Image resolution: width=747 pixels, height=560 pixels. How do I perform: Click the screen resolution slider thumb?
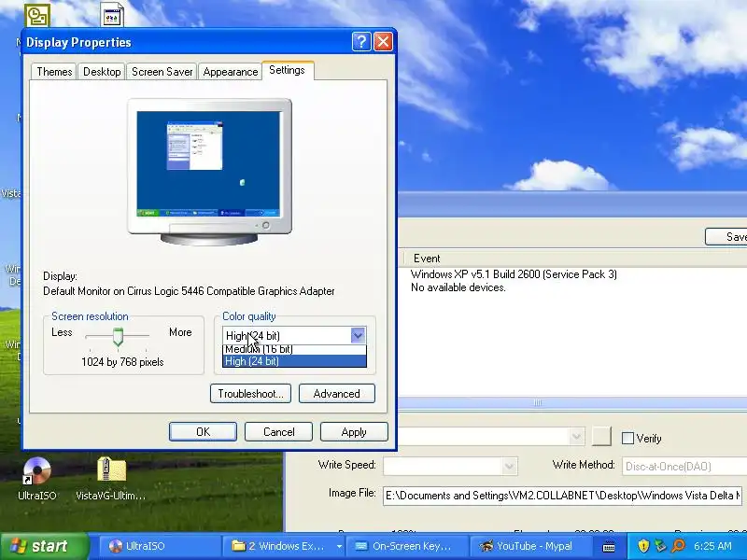(118, 337)
